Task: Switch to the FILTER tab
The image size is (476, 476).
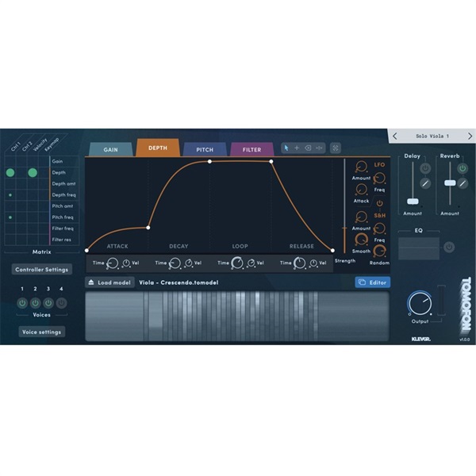Action: click(x=251, y=150)
